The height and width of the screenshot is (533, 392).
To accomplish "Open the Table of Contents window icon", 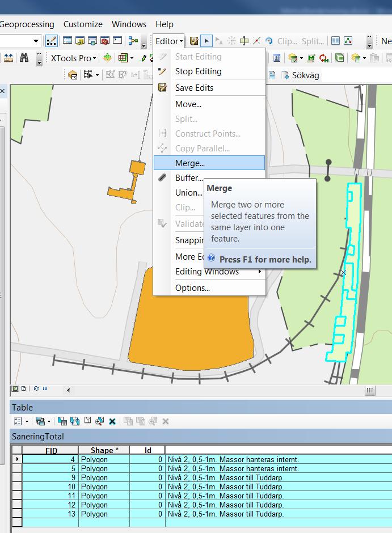I will click(68, 41).
